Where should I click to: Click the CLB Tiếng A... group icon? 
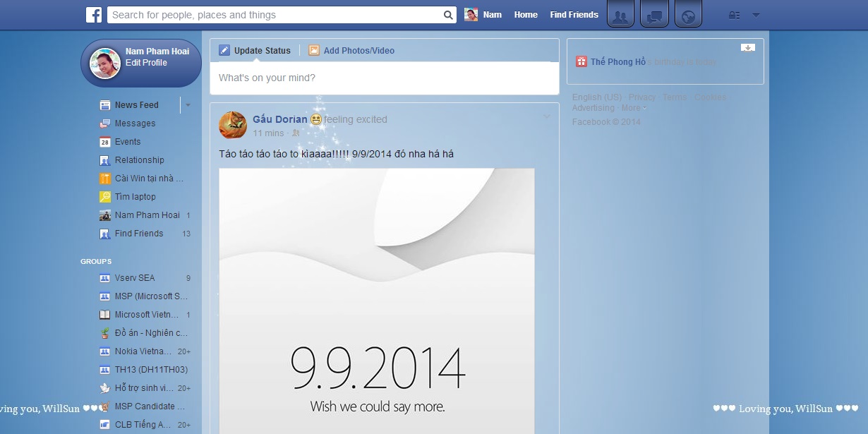104,425
